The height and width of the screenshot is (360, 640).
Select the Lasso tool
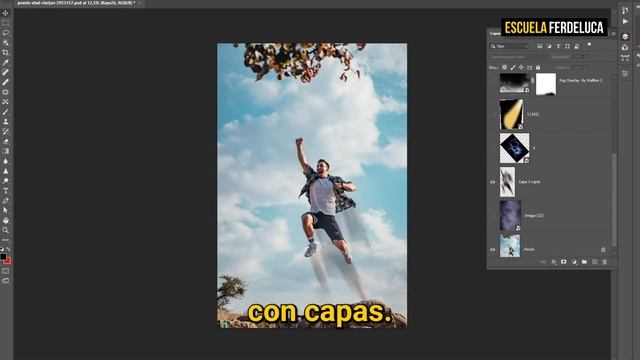click(x=5, y=33)
